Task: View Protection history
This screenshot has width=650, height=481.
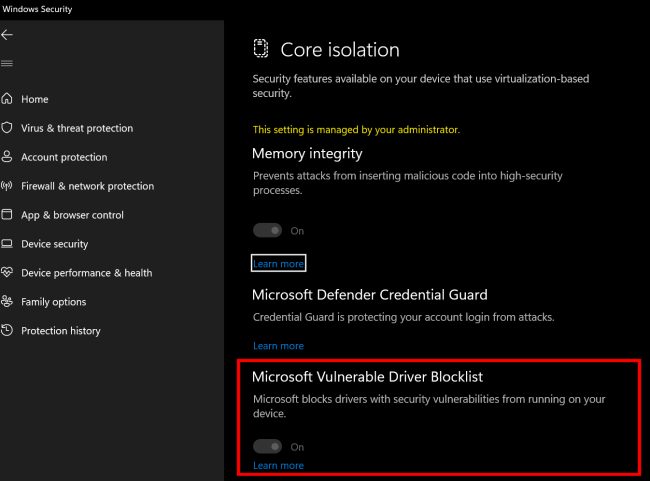Action: [61, 331]
